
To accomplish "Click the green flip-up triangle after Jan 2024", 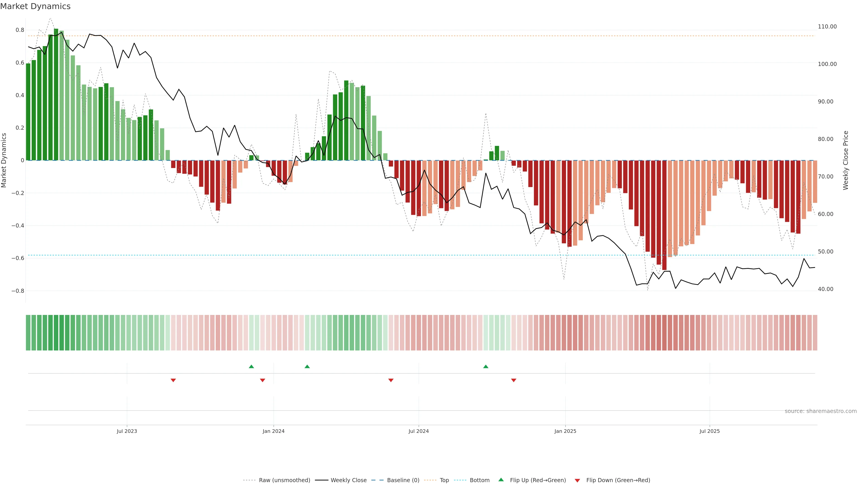I will tap(307, 366).
